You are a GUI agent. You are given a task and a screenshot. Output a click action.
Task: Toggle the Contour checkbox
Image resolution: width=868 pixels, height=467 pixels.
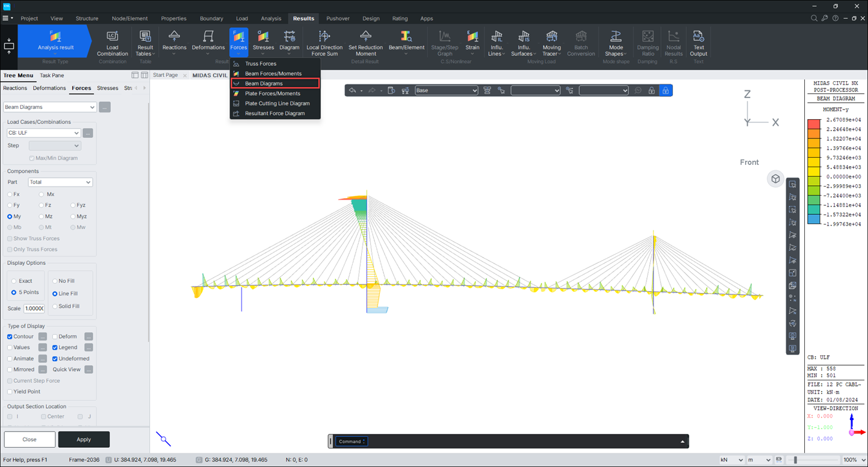click(10, 336)
